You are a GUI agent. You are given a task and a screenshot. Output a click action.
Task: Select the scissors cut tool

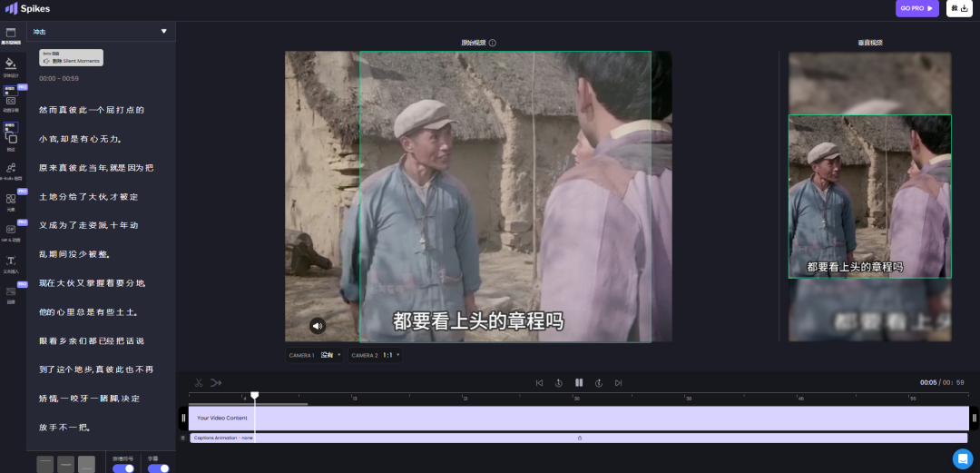click(x=199, y=382)
